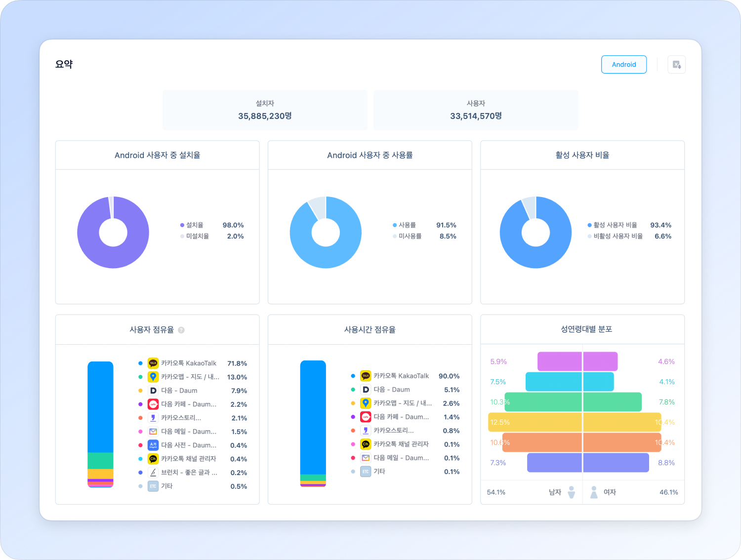
Task: Click KakaoTalk Channel icon in 사용시간 점유율 list
Action: (366, 444)
